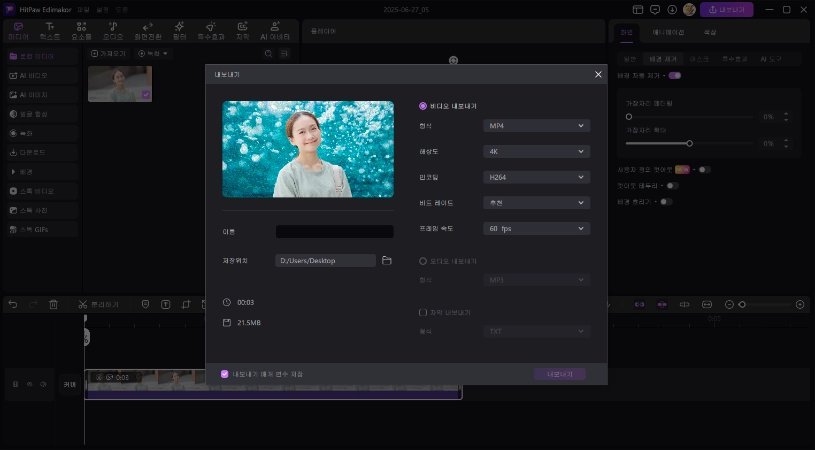Click the scissors split tool
Screen dimensions: 815x450
point(83,305)
